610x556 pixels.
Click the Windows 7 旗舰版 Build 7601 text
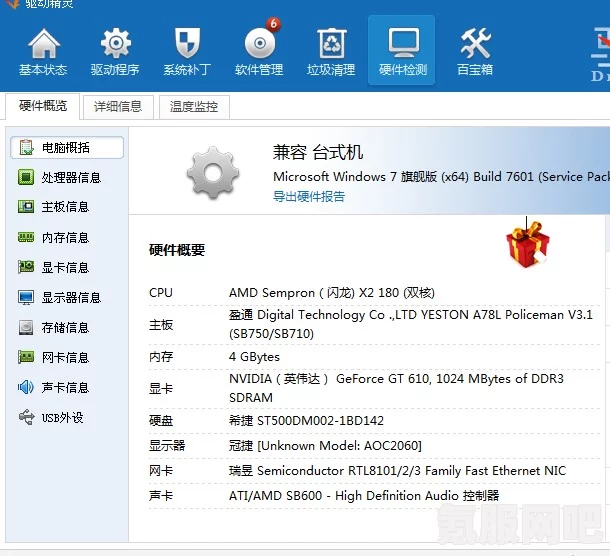tap(441, 177)
